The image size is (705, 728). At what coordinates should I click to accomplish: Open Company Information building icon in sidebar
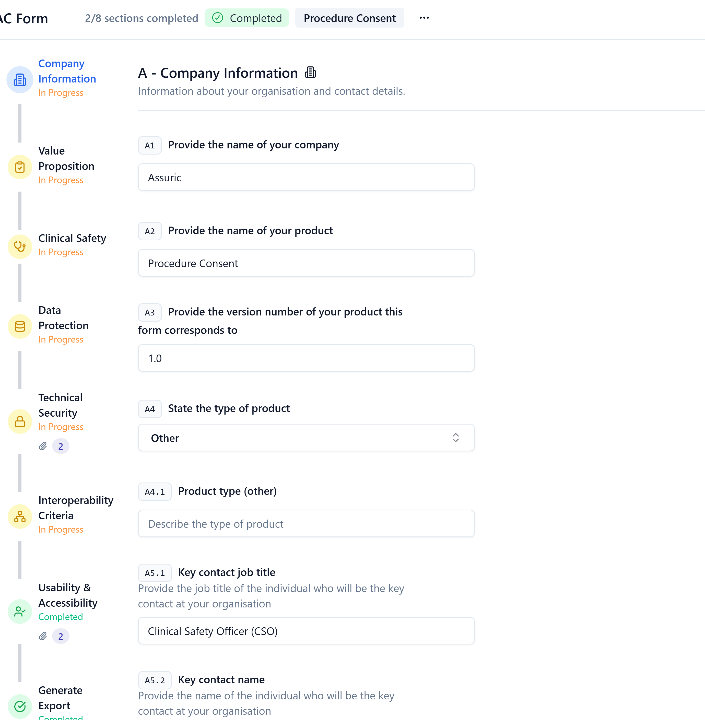pos(20,79)
